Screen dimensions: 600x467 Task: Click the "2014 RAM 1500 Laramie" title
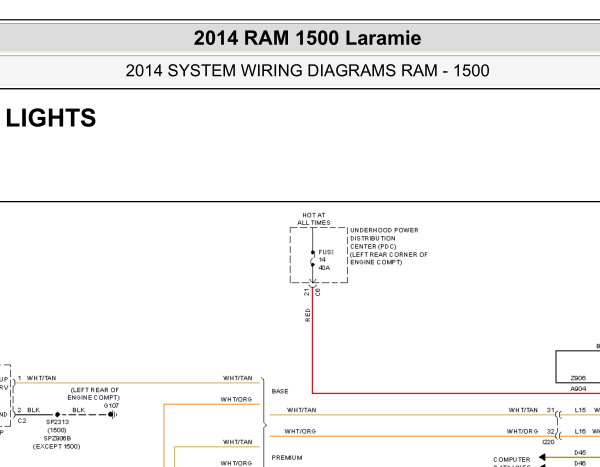click(307, 38)
